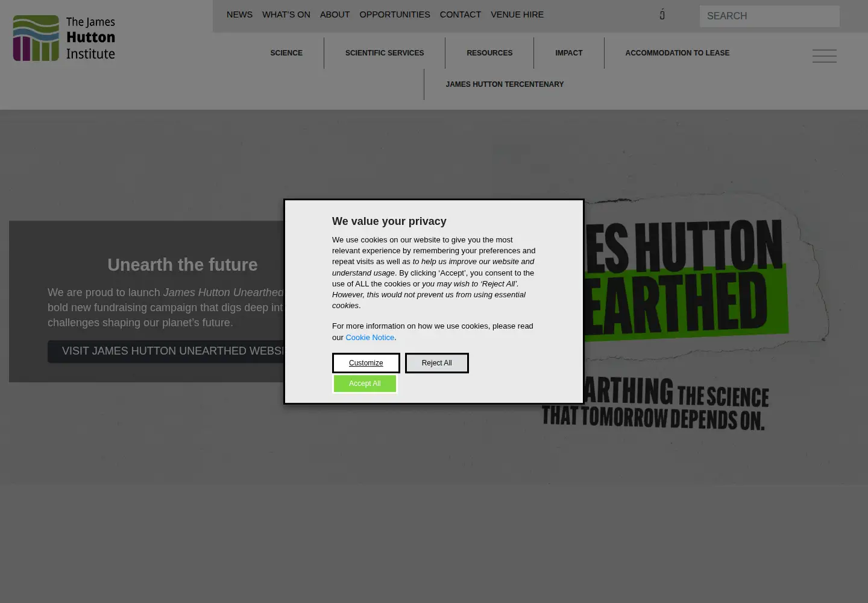Click the 'Unearth the future' heading
Image resolution: width=868 pixels, height=603 pixels.
click(183, 265)
